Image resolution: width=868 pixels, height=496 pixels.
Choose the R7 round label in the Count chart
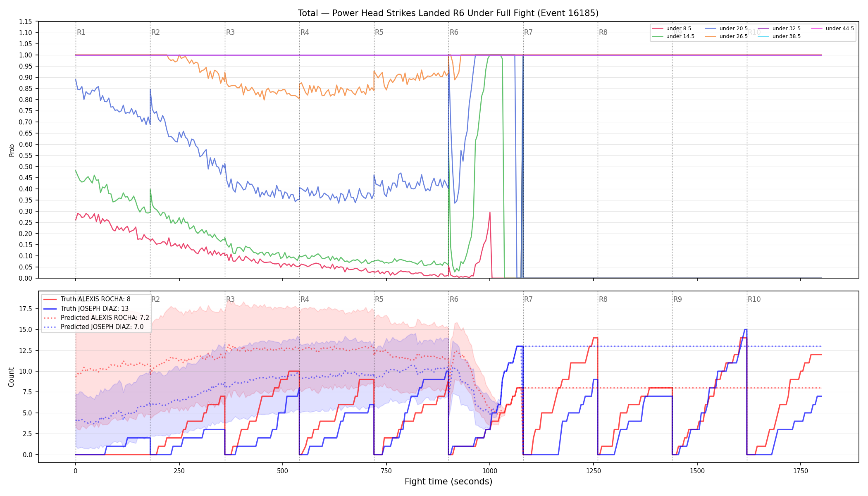point(528,299)
